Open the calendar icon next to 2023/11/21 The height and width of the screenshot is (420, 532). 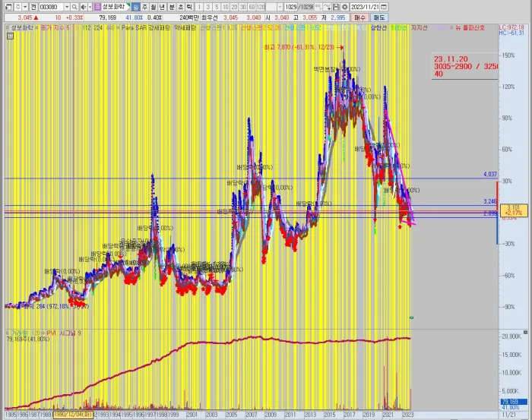coord(384,7)
